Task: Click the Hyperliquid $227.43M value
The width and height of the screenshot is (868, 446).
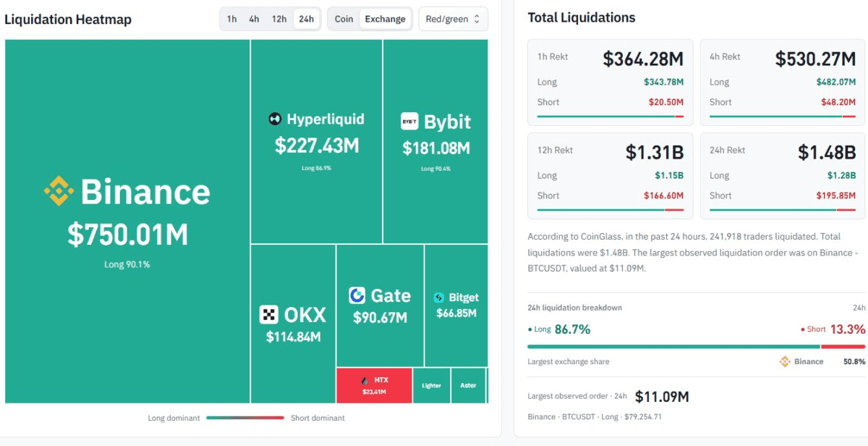Action: [x=317, y=146]
